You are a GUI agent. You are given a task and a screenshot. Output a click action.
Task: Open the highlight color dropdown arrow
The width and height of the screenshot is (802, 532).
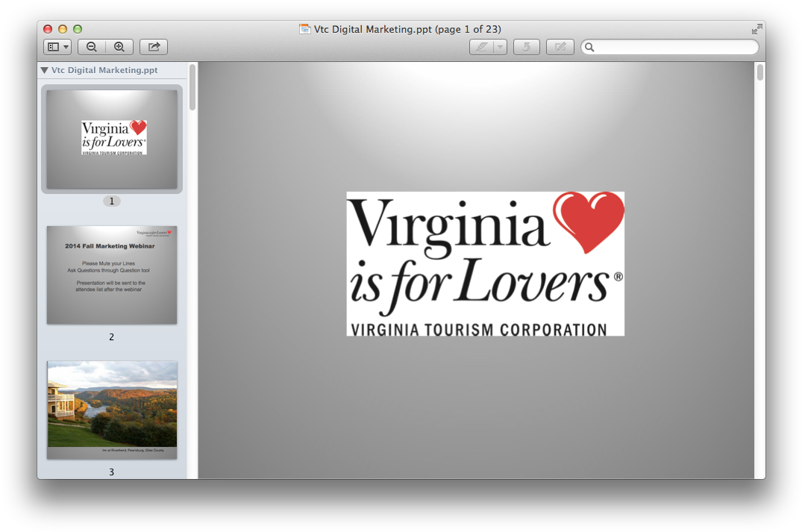(x=500, y=47)
